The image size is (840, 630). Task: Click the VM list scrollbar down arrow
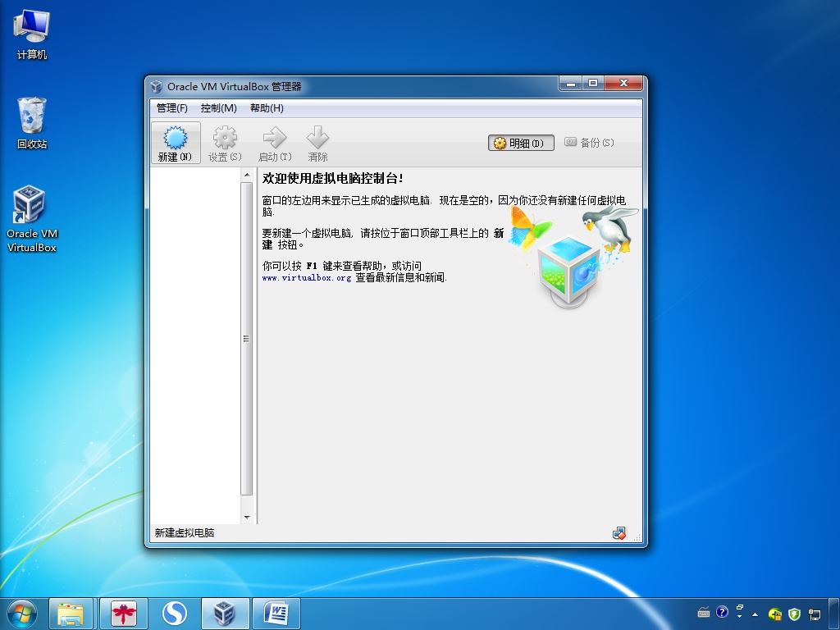[x=246, y=517]
